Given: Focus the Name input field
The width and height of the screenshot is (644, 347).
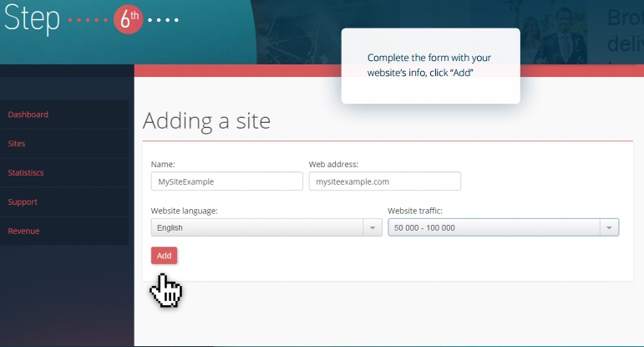Looking at the screenshot, I should coord(226,181).
